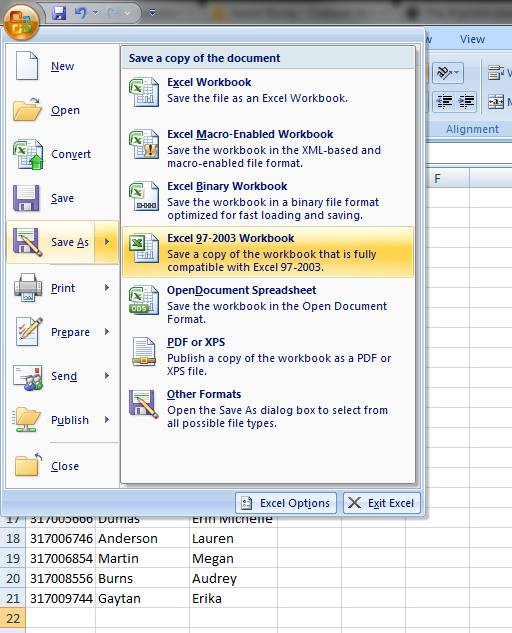Click the Open folder icon
The height and width of the screenshot is (633, 512).
point(27,109)
